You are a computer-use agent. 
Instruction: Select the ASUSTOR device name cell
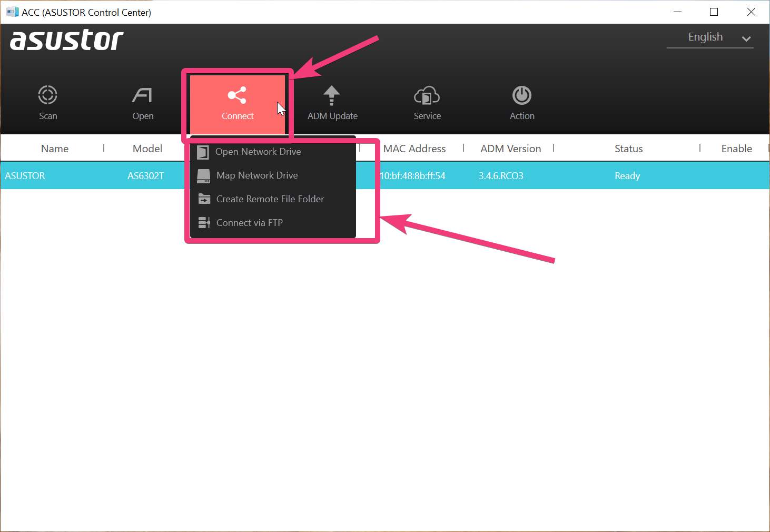(25, 176)
